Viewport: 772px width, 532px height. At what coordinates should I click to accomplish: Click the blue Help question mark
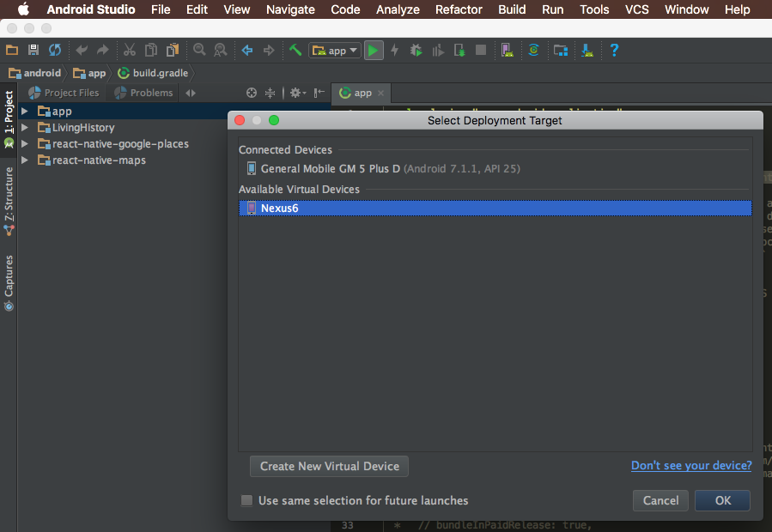tap(614, 51)
